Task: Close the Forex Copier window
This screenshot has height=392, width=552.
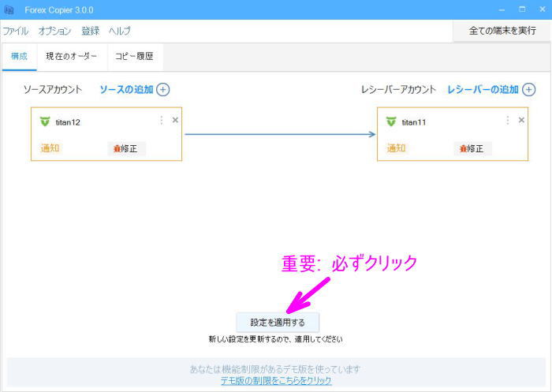Action: click(543, 9)
